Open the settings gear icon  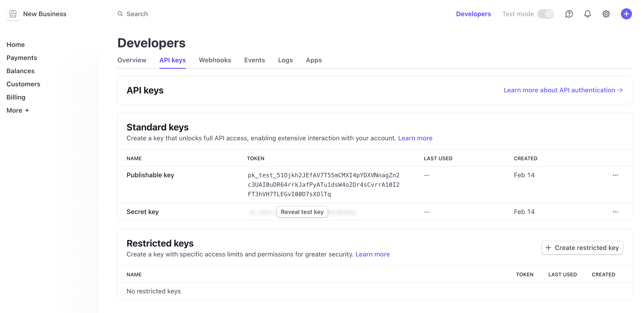pyautogui.click(x=606, y=14)
